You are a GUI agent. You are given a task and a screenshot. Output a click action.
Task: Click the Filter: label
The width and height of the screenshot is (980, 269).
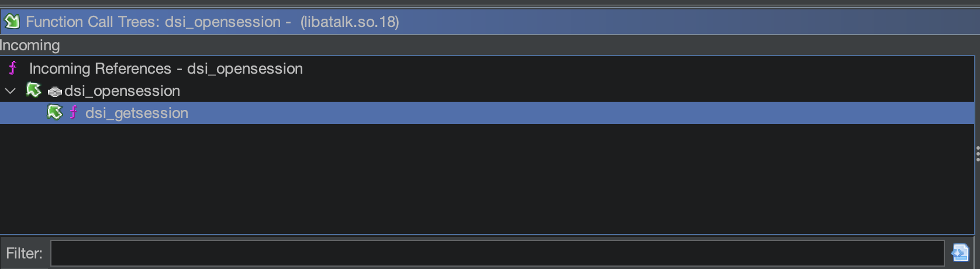coord(25,253)
